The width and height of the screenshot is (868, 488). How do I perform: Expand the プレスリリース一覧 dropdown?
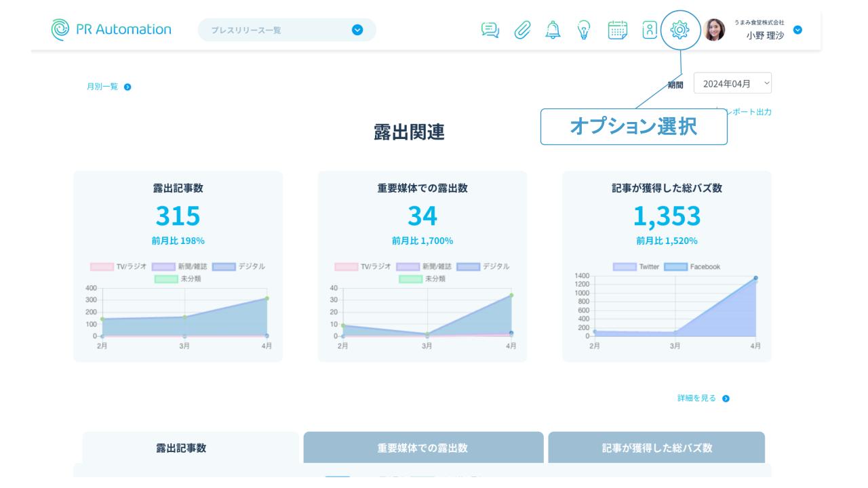pos(357,30)
